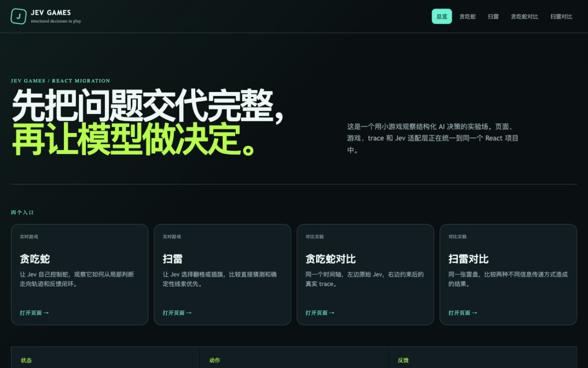Click the 四个入口 section label

click(x=23, y=213)
